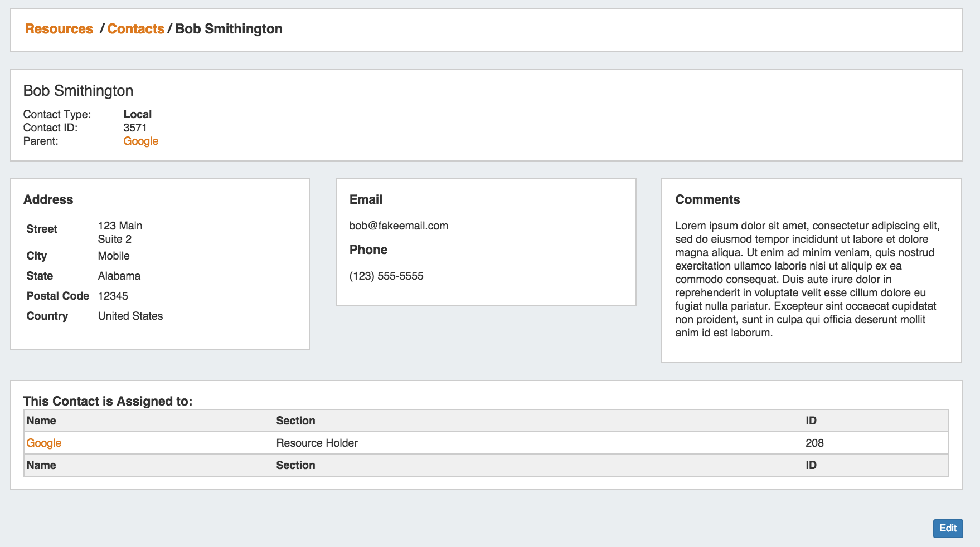Click the Address panel heading
This screenshot has width=980, height=547.
(48, 200)
